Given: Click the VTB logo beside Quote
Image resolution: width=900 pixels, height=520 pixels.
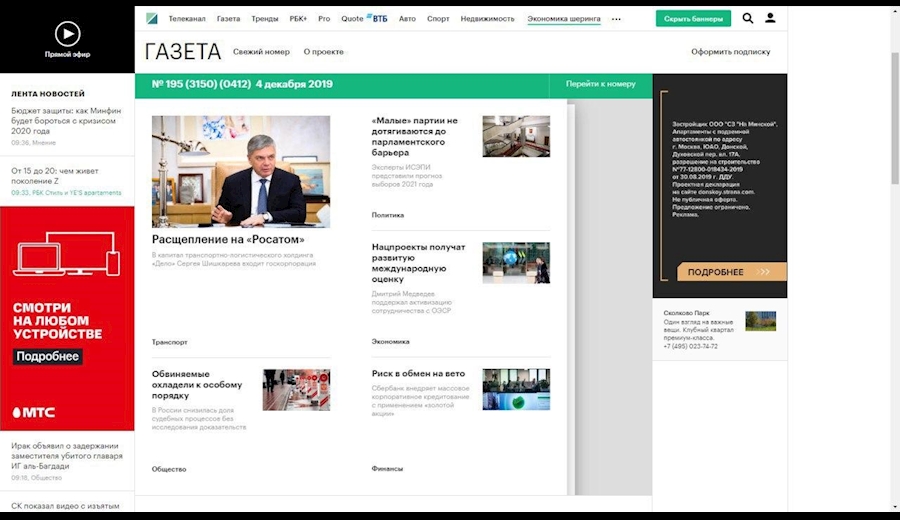Looking at the screenshot, I should click(378, 18).
